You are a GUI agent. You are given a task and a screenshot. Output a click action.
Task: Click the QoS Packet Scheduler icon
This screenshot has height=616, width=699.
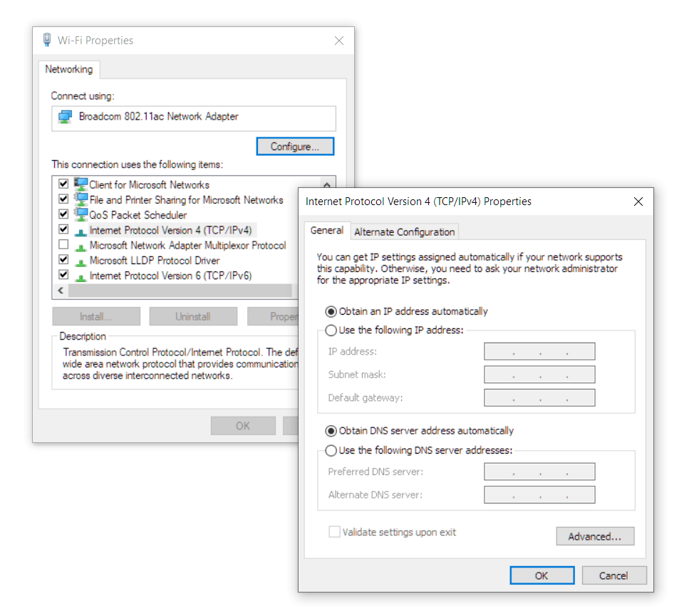click(80, 214)
